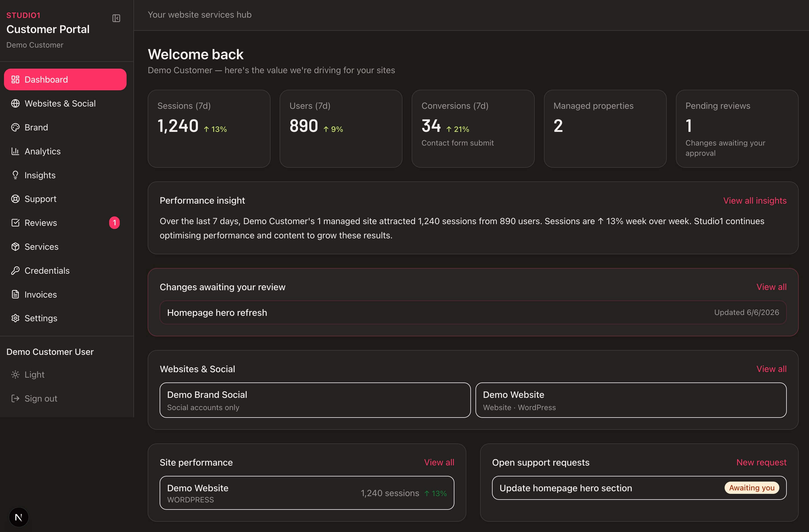View all site performance
Viewport: 809px width, 532px height.
439,462
